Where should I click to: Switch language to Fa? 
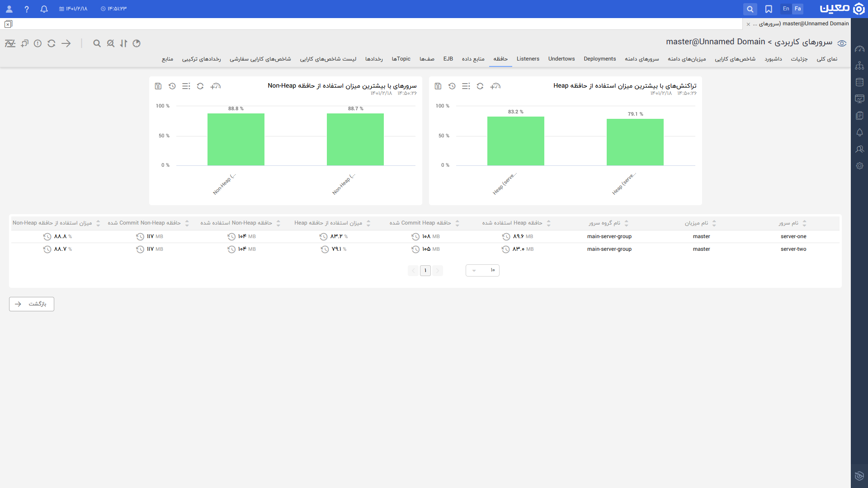[798, 9]
